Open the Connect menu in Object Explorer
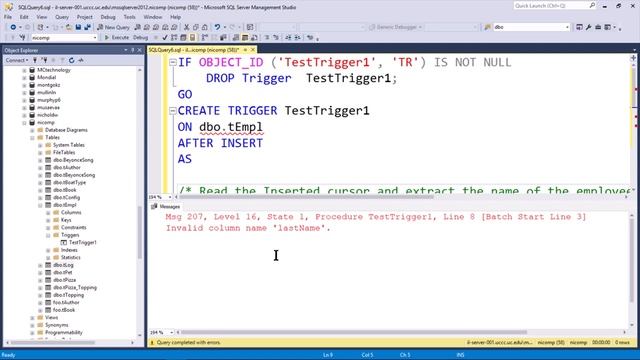640x360 pixels. point(16,60)
